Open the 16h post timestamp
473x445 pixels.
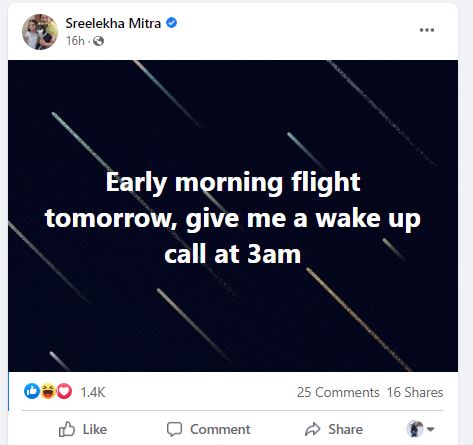click(x=75, y=41)
